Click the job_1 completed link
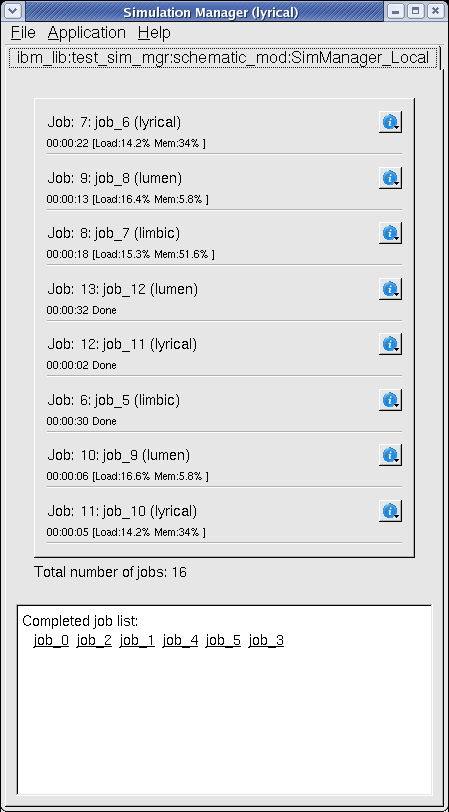The height and width of the screenshot is (812, 449). point(137,641)
